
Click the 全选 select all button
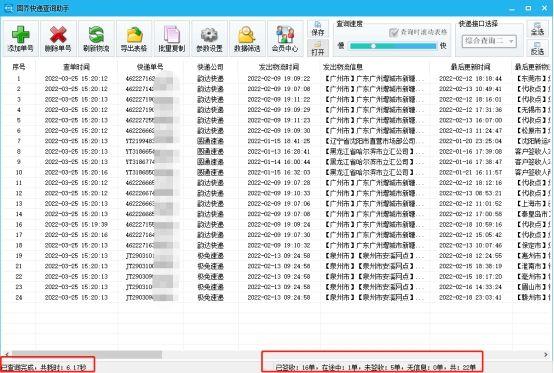pyautogui.click(x=537, y=29)
